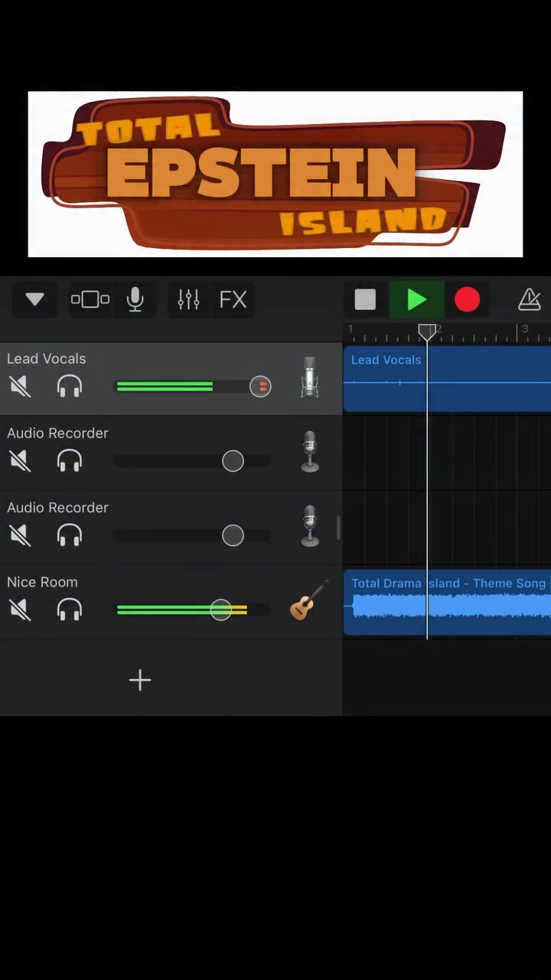Viewport: 551px width, 980px height.
Task: Select the Lead Vocals condenser microphone icon
Action: pos(309,377)
